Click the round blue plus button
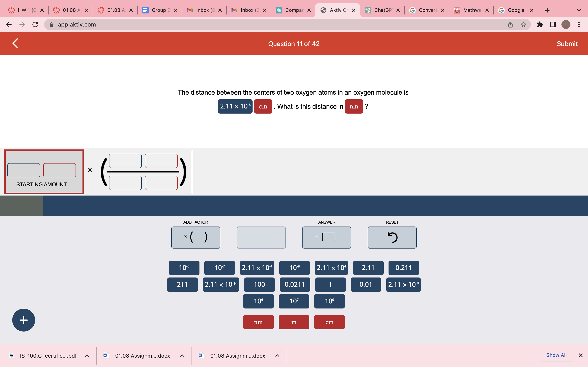Screen dimensions: 588x367 [x=23, y=320]
